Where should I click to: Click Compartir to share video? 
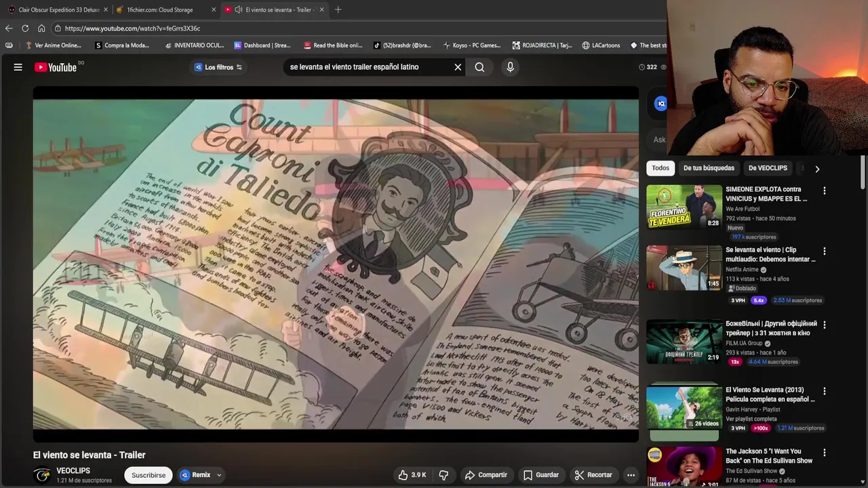coord(486,475)
